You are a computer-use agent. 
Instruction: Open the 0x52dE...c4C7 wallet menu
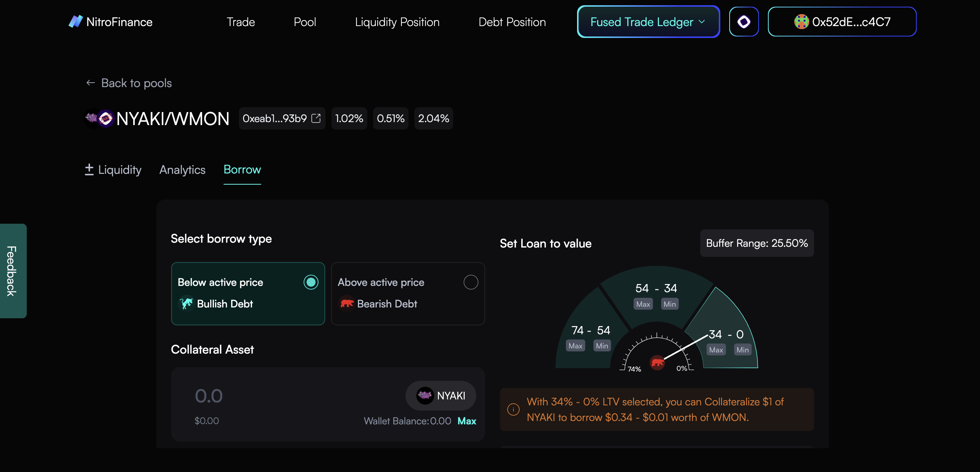tap(842, 22)
